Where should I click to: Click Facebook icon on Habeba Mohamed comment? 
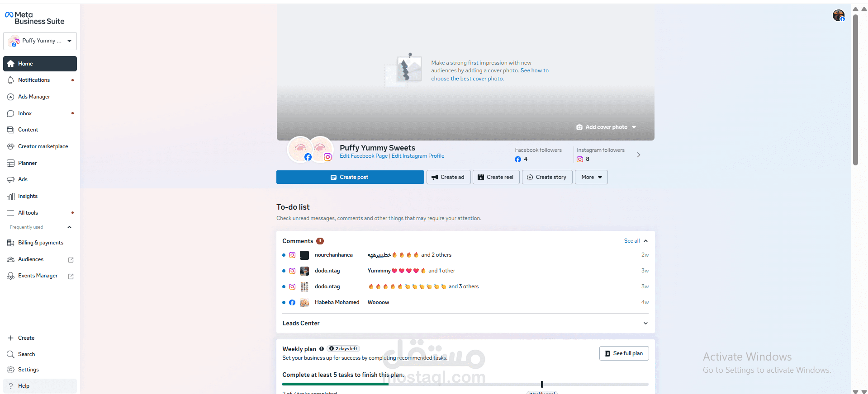[292, 302]
